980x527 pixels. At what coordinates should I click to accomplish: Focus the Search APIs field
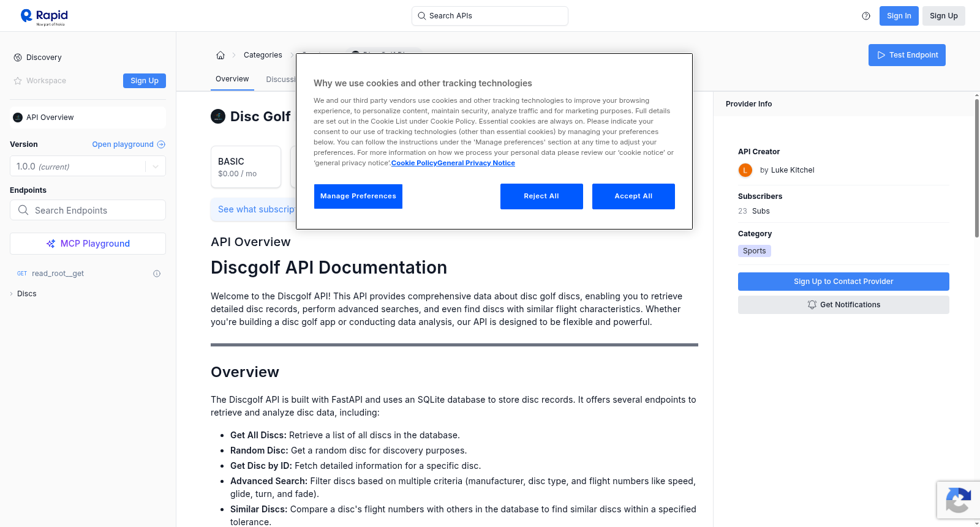point(490,16)
